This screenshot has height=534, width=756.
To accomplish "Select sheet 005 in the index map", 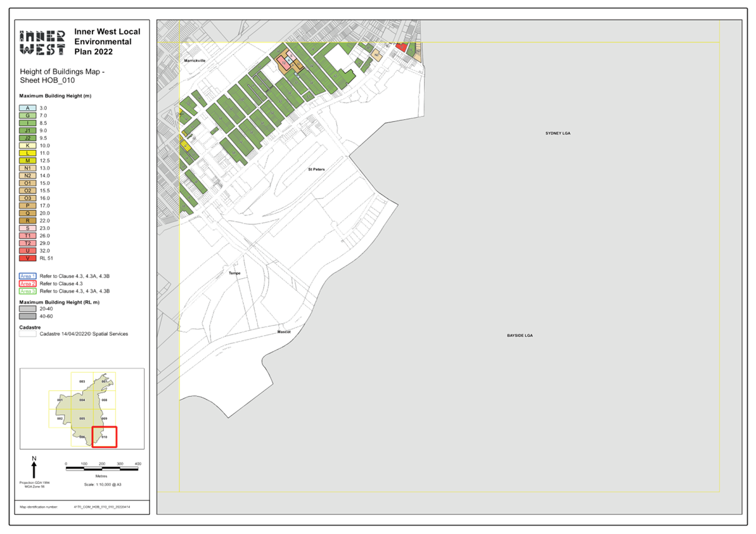I will tap(82, 419).
